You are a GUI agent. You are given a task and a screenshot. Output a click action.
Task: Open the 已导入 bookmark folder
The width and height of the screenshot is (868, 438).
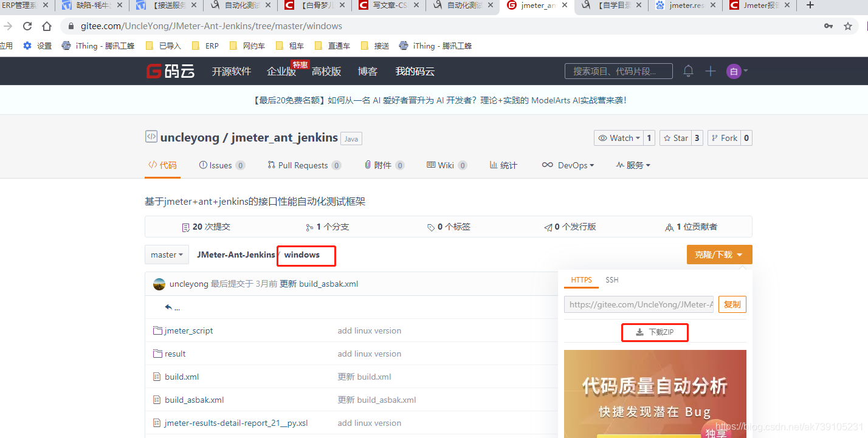(164, 46)
